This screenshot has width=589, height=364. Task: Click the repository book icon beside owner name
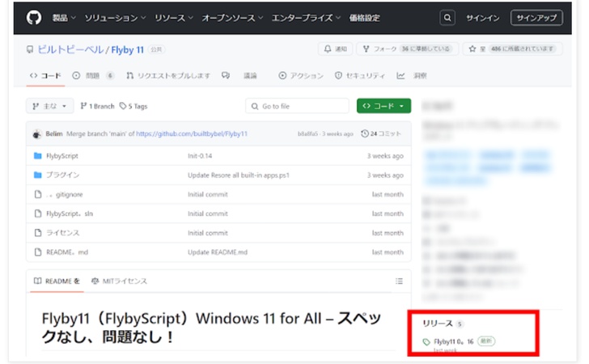pos(30,49)
